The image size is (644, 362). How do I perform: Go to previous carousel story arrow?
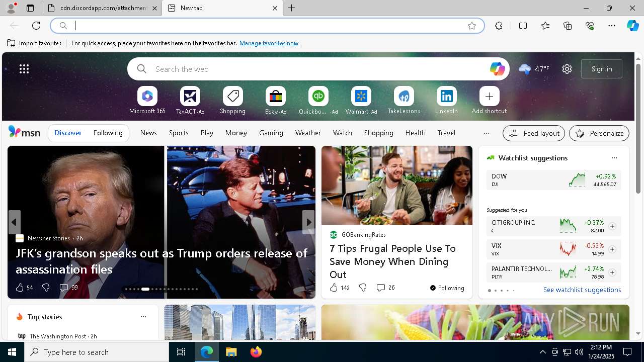15,222
